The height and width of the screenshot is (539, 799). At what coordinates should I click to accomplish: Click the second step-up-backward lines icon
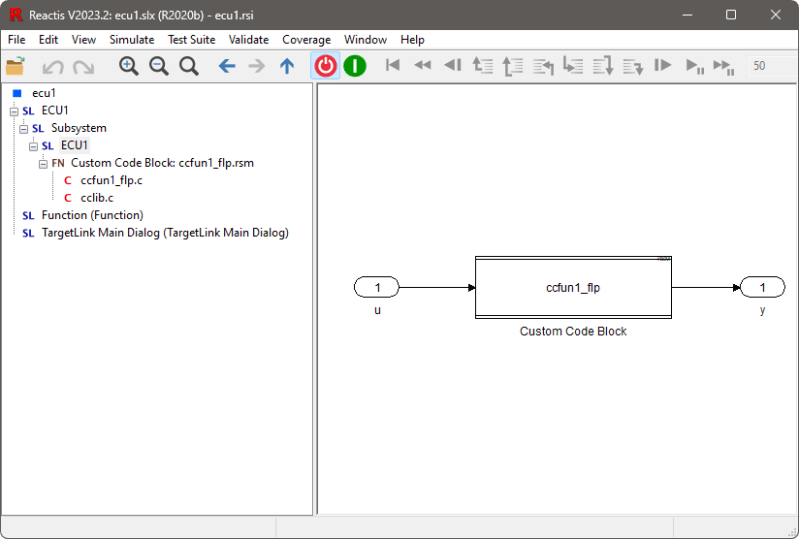click(513, 66)
